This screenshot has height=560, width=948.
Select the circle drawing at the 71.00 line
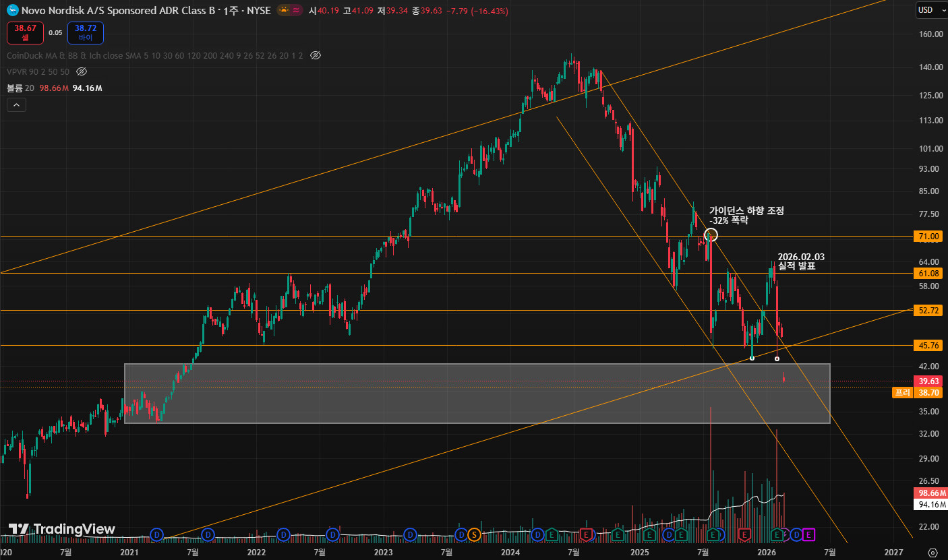(x=711, y=235)
